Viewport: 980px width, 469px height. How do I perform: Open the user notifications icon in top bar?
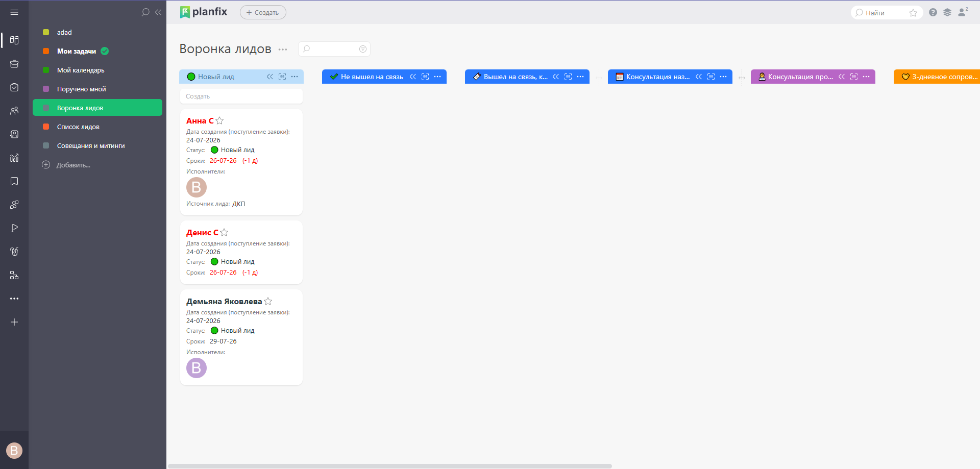(x=963, y=12)
